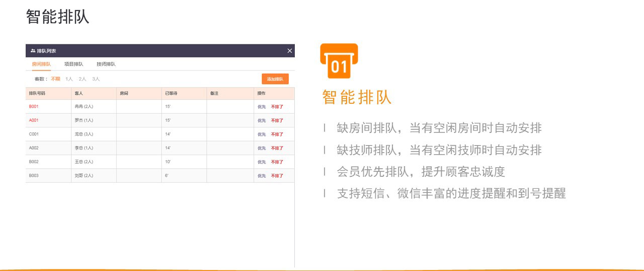644x271 pixels.
Task: Click 不排了 for queue B001
Action: pyautogui.click(x=277, y=107)
